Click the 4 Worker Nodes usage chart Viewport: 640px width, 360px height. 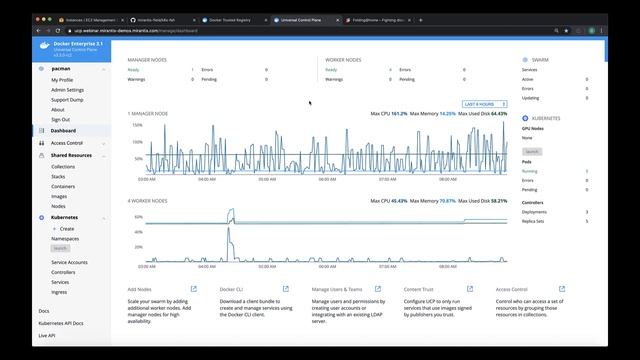pos(326,235)
